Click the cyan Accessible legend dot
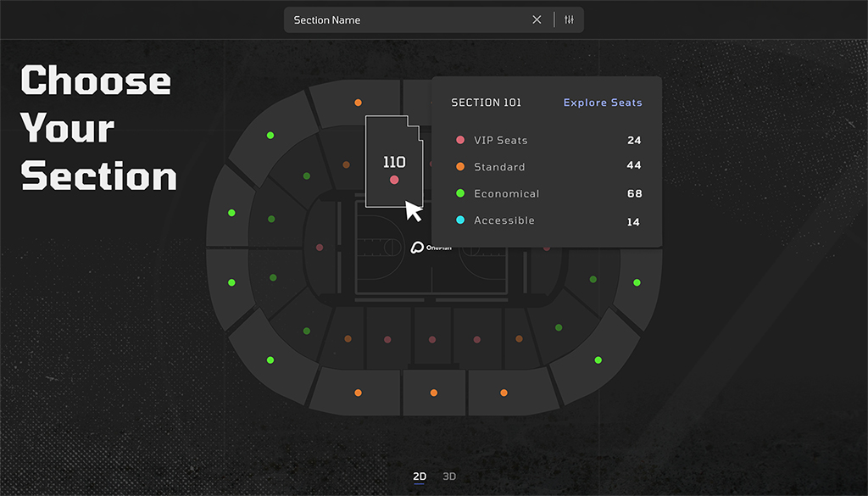 tap(460, 220)
